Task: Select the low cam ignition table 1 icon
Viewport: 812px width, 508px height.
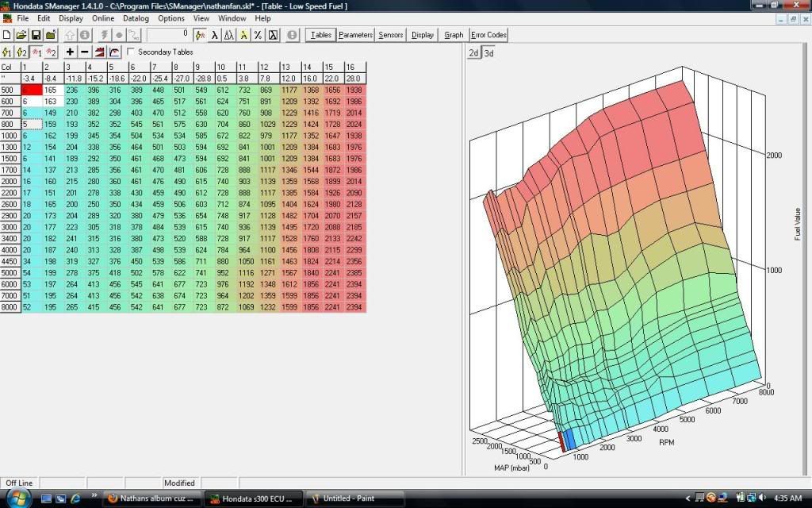Action: pyautogui.click(x=7, y=52)
